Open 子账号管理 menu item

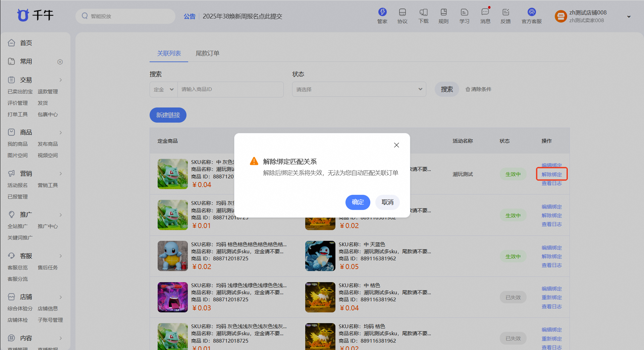click(50, 320)
